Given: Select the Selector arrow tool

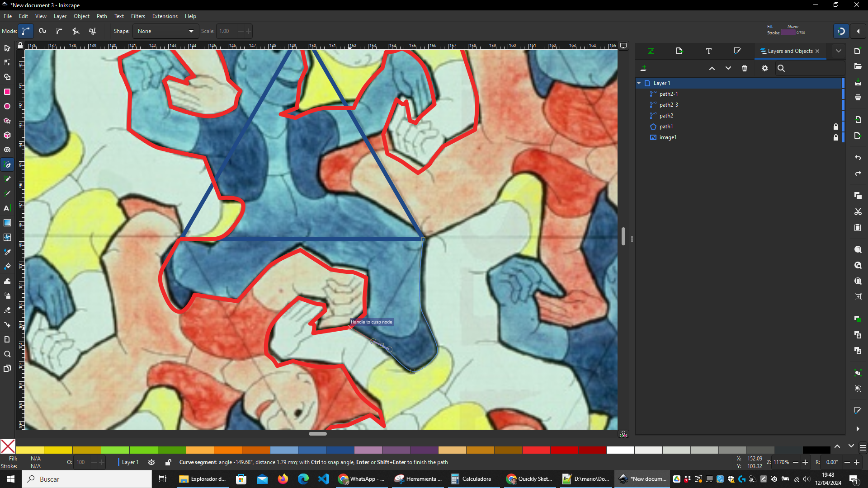Looking at the screenshot, I should coord(7,48).
